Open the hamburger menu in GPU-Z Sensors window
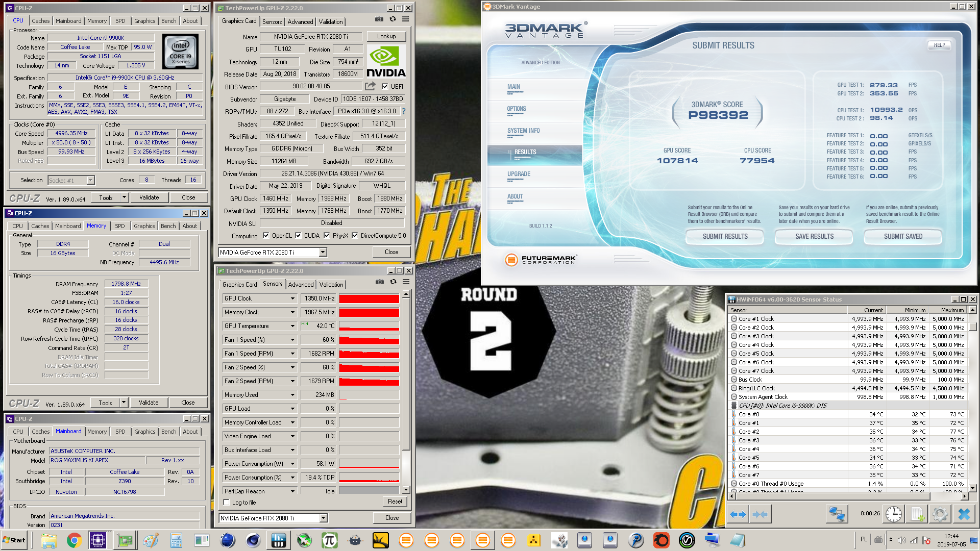Viewport: 980px width, 551px height. click(406, 282)
